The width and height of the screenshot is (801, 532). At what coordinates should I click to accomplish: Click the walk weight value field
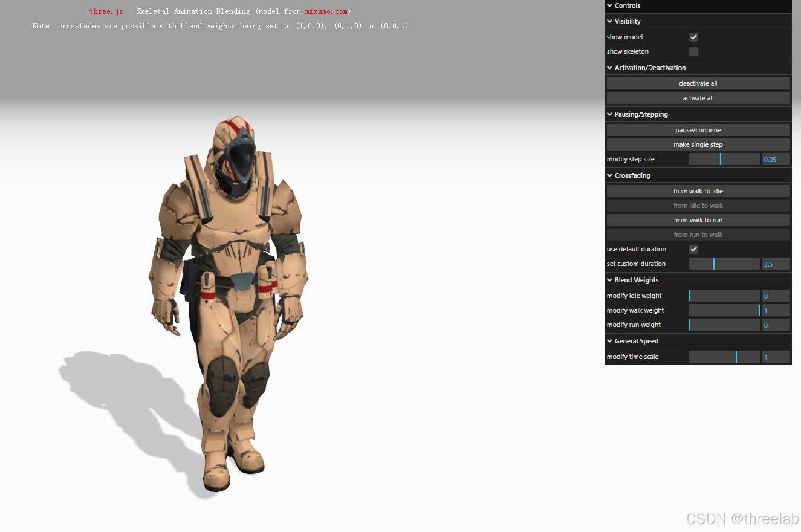pyautogui.click(x=776, y=311)
